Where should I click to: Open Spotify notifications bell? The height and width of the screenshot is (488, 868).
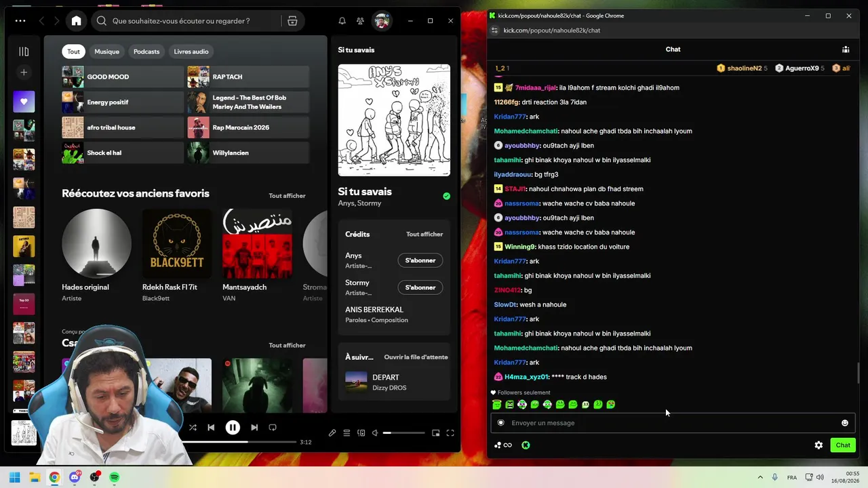(x=342, y=21)
